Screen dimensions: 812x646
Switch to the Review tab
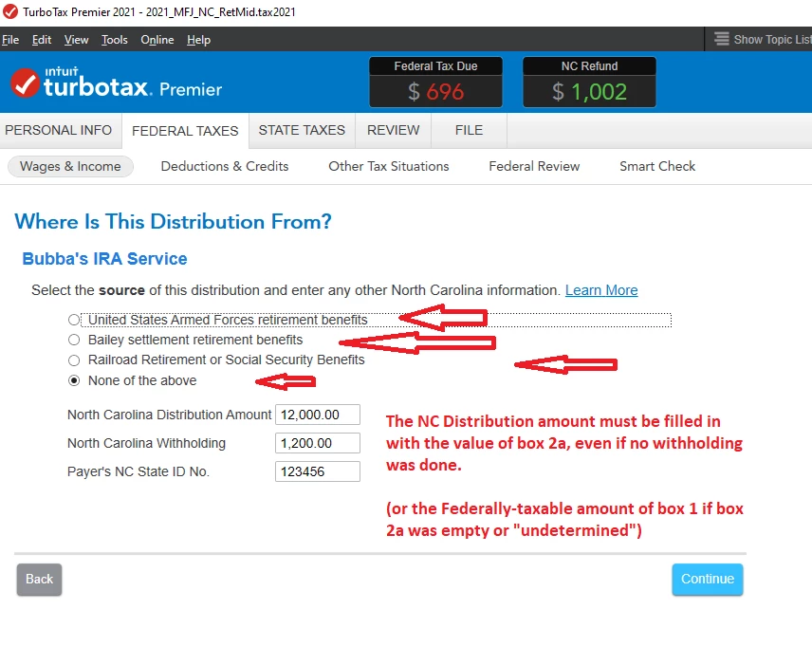coord(393,130)
